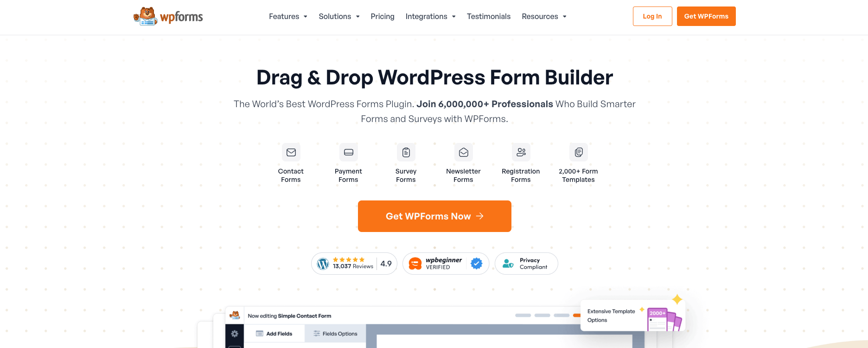This screenshot has height=348, width=868.
Task: Open the Registration Forms link
Action: tap(521, 175)
